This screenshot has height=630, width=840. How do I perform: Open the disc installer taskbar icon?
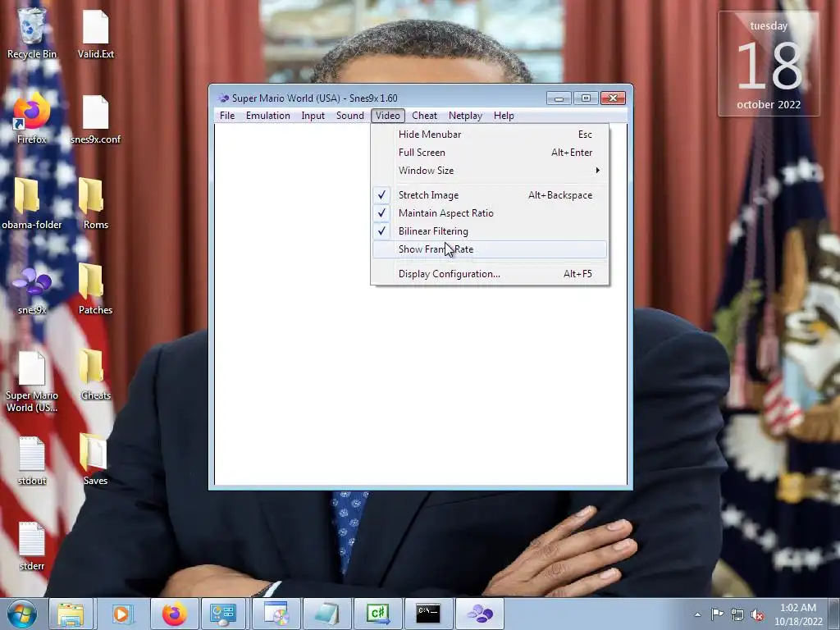pos(276,614)
